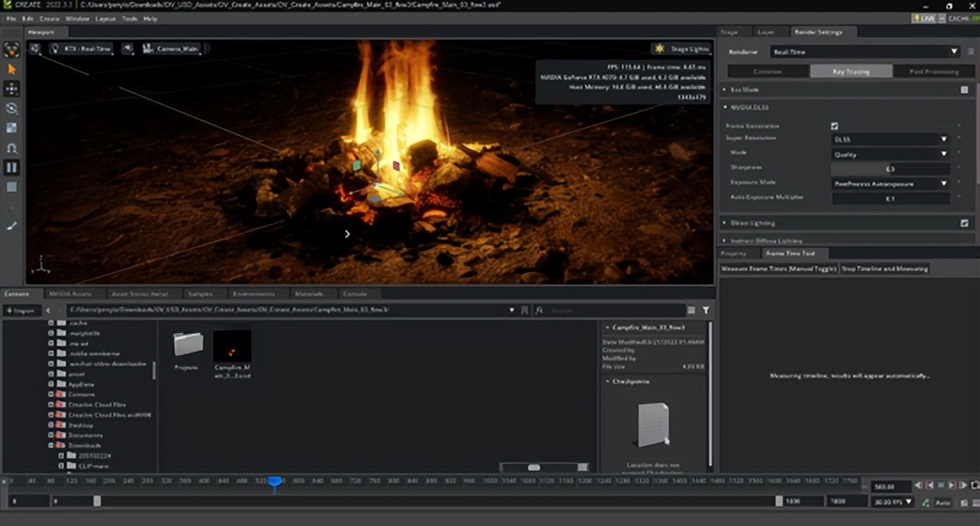Open the Layer tab
This screenshot has width=980, height=526.
point(766,32)
